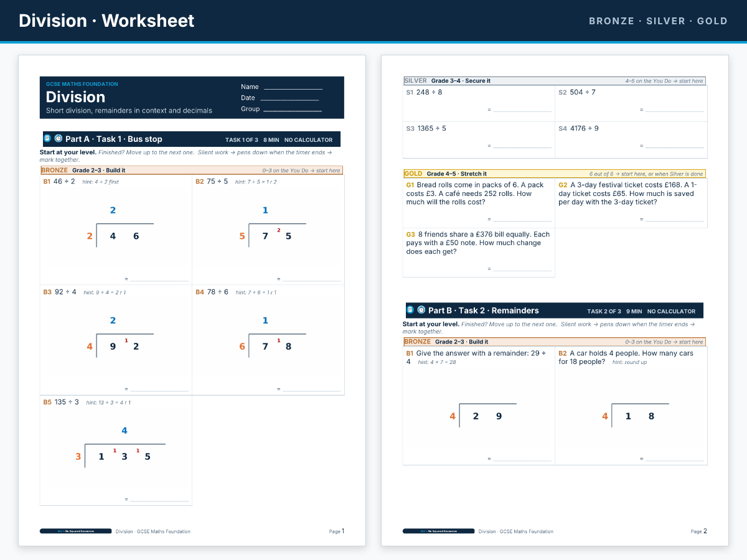Click the answer line for S3 1365 ÷ 5
Image resolution: width=747 pixels, height=560 pixels.
(522, 147)
